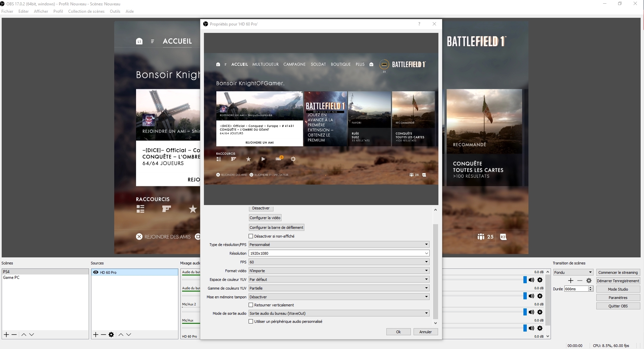Open transition properties gear under Fondu

tap(589, 281)
